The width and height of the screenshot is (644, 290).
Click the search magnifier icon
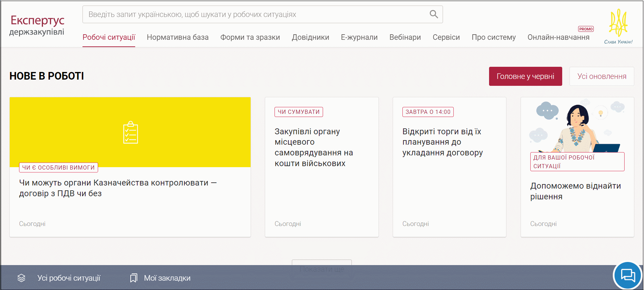pos(434,14)
